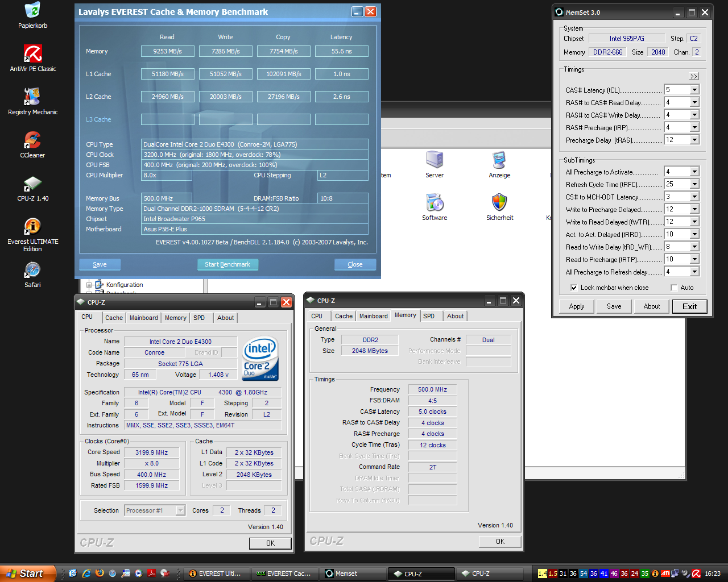The width and height of the screenshot is (728, 582).
Task: Click the L2 Cache Latency 2.6 ns field
Action: point(342,97)
